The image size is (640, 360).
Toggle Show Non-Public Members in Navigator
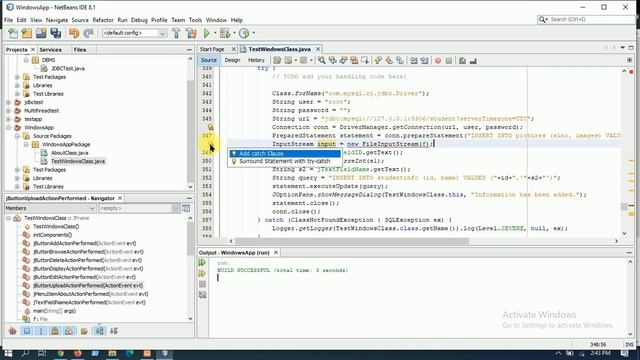55,331
